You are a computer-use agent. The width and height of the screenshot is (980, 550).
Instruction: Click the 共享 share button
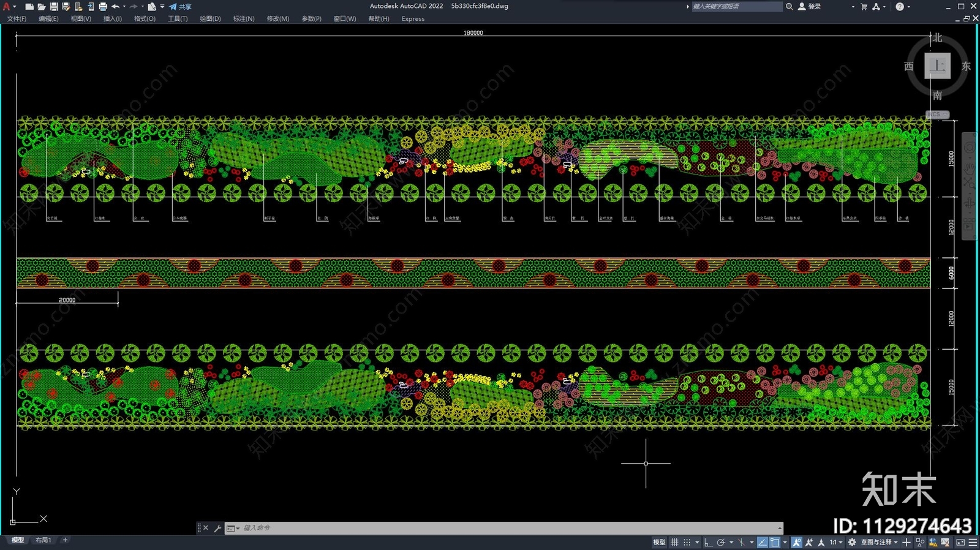tap(181, 7)
